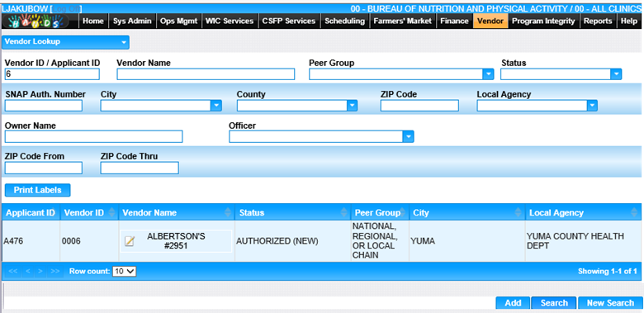Open the County dropdown
This screenshot has width=644, height=313.
(352, 106)
